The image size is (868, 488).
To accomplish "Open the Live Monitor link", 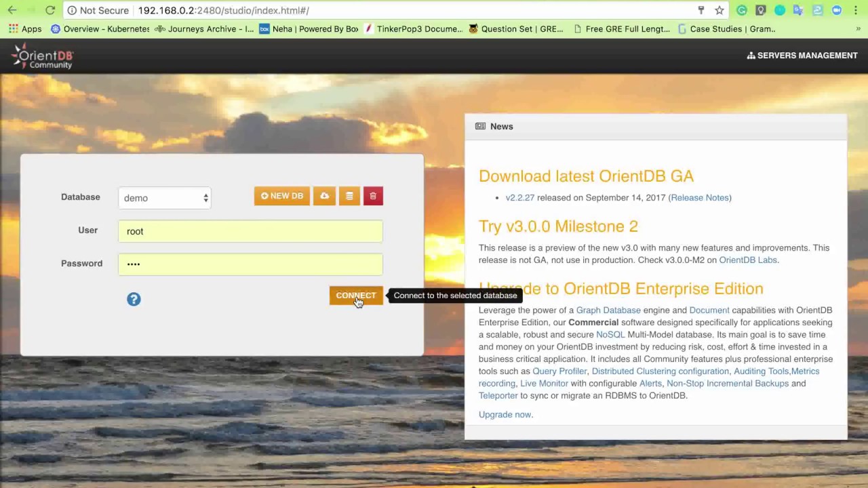I will [x=544, y=384].
